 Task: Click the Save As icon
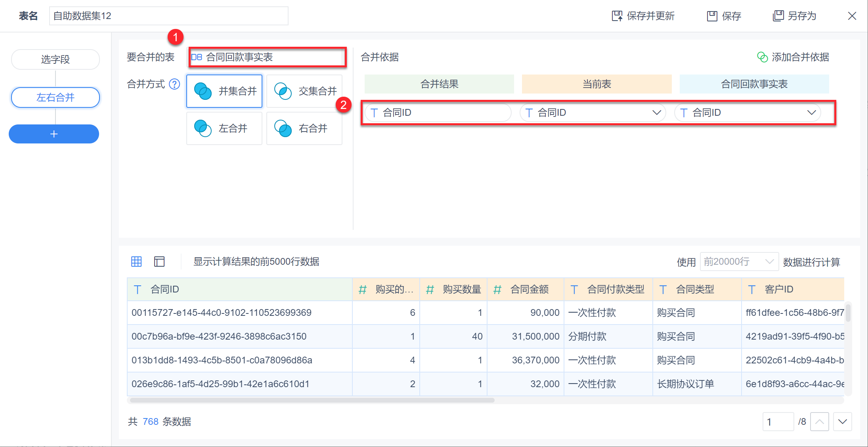pyautogui.click(x=778, y=16)
